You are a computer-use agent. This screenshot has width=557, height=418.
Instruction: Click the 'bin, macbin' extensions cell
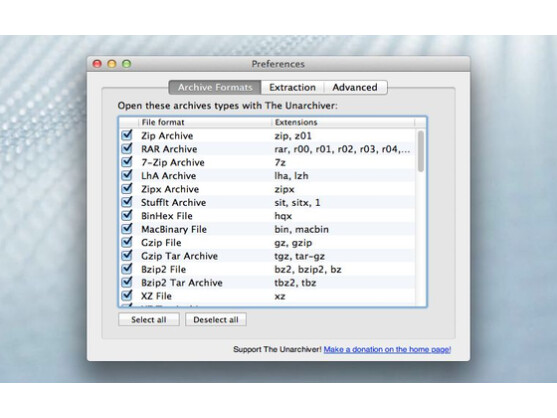point(302,229)
